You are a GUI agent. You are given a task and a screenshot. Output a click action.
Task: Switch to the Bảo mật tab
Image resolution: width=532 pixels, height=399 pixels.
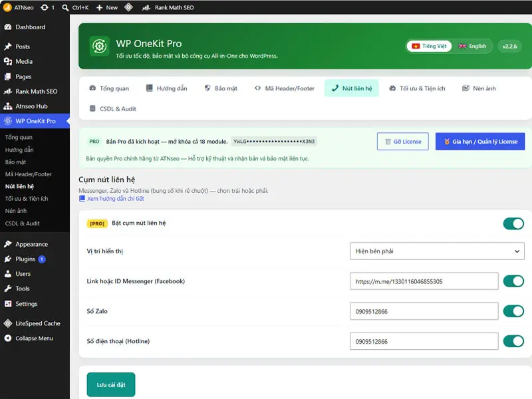pos(221,88)
